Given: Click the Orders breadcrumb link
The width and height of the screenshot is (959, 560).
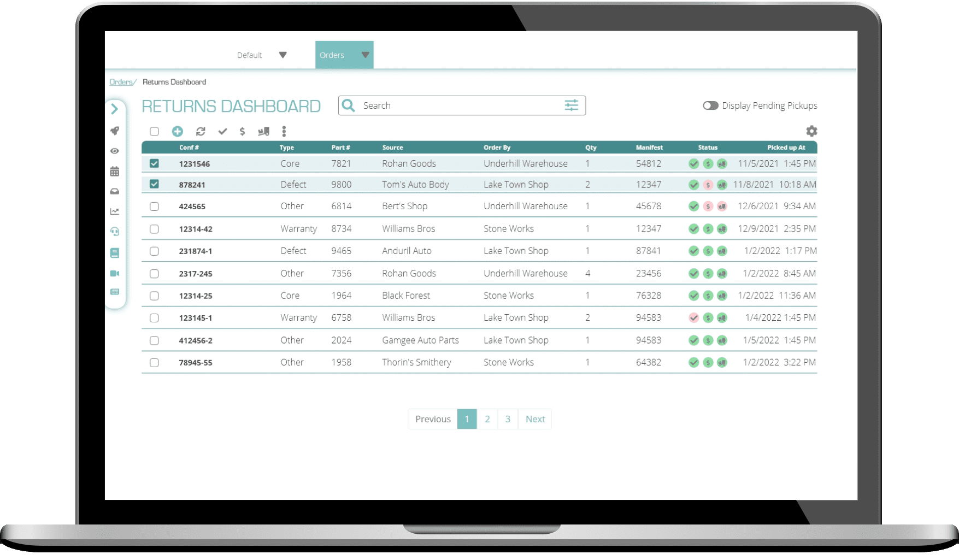Looking at the screenshot, I should [x=121, y=82].
